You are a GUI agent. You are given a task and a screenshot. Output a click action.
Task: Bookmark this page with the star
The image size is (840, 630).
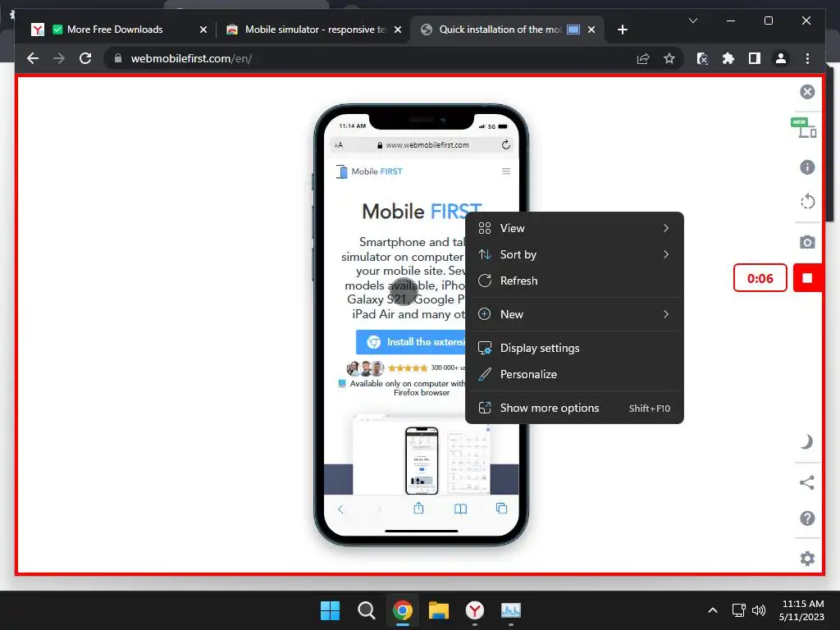[669, 58]
